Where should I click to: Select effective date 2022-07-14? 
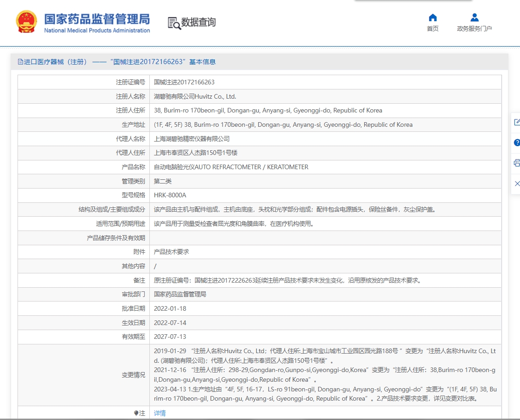(170, 323)
